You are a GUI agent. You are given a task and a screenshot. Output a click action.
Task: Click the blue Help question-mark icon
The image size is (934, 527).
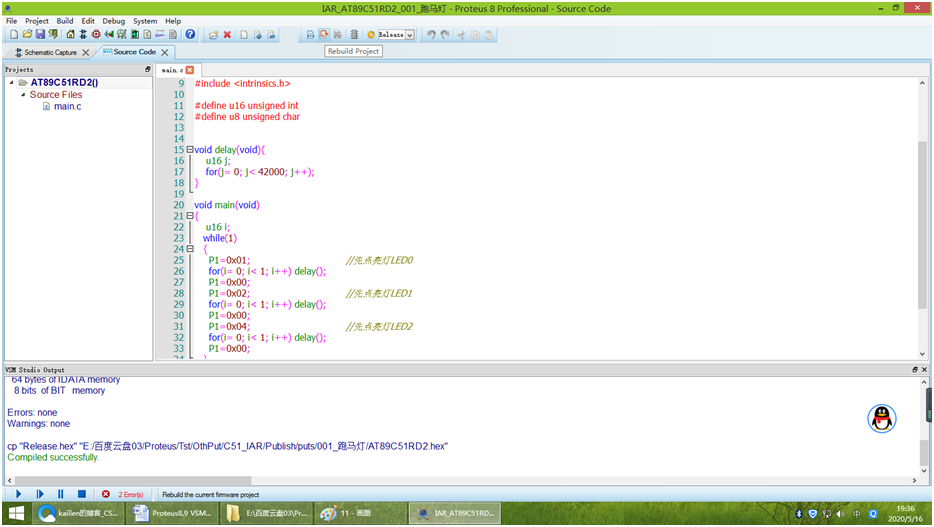click(x=190, y=35)
